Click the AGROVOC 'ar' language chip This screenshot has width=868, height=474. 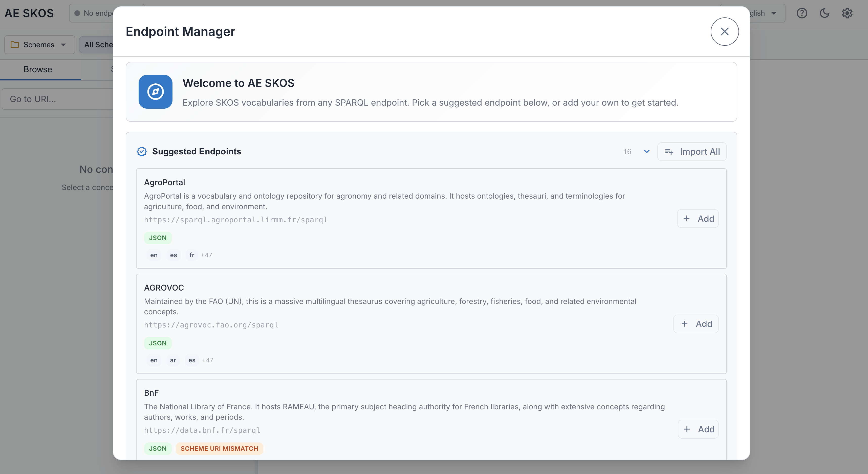[x=173, y=360]
